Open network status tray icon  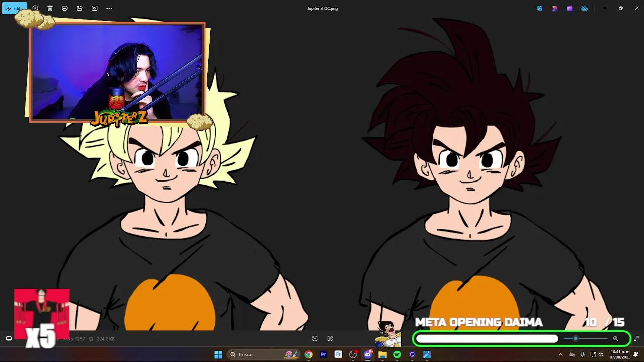tap(593, 355)
